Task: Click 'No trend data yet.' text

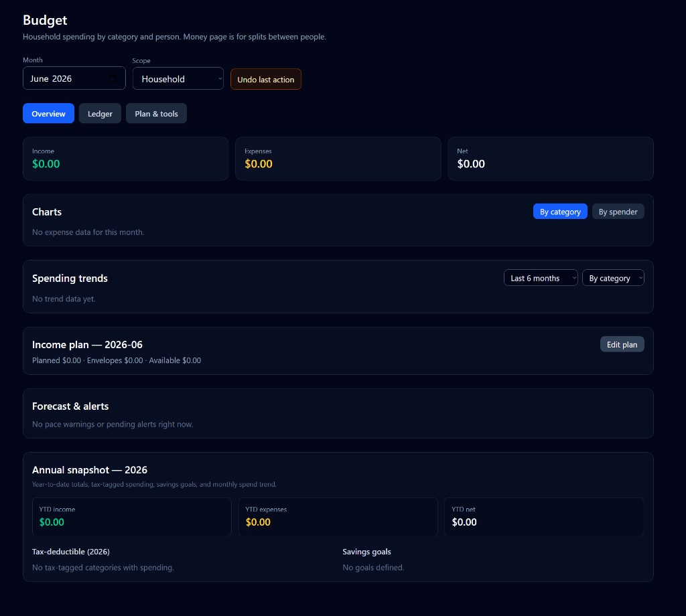Action: [64, 299]
